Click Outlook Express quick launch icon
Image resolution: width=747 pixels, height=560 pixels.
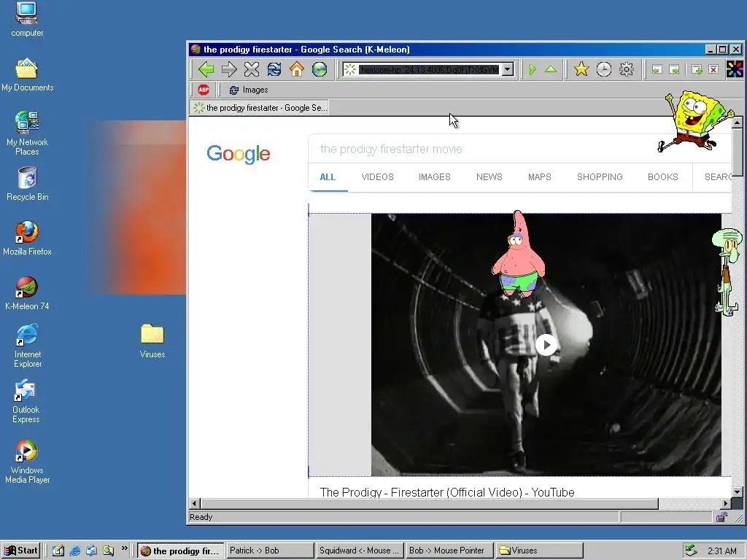point(91,551)
